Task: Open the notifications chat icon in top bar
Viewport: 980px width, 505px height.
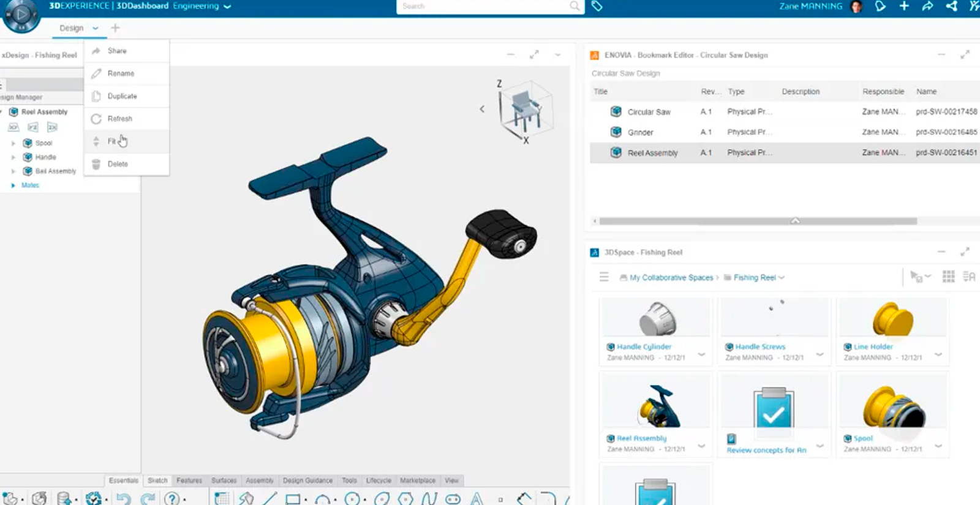Action: pyautogui.click(x=880, y=6)
